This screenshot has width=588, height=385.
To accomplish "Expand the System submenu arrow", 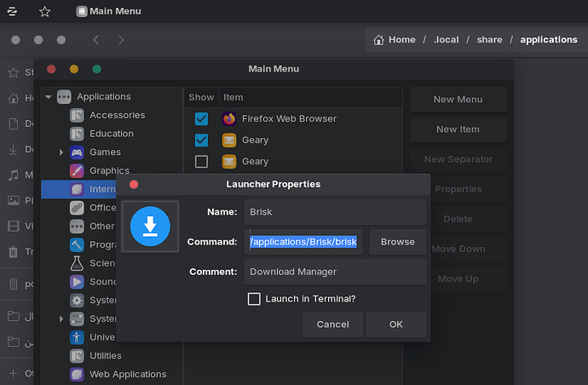I will pos(61,319).
